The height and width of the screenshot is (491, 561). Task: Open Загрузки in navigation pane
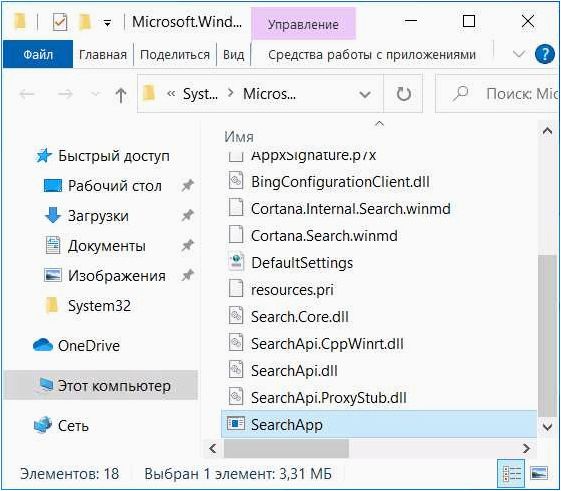(x=98, y=216)
